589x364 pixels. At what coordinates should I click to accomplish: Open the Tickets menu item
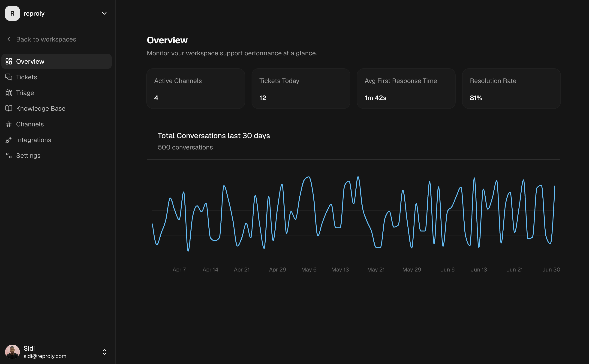(x=57, y=77)
